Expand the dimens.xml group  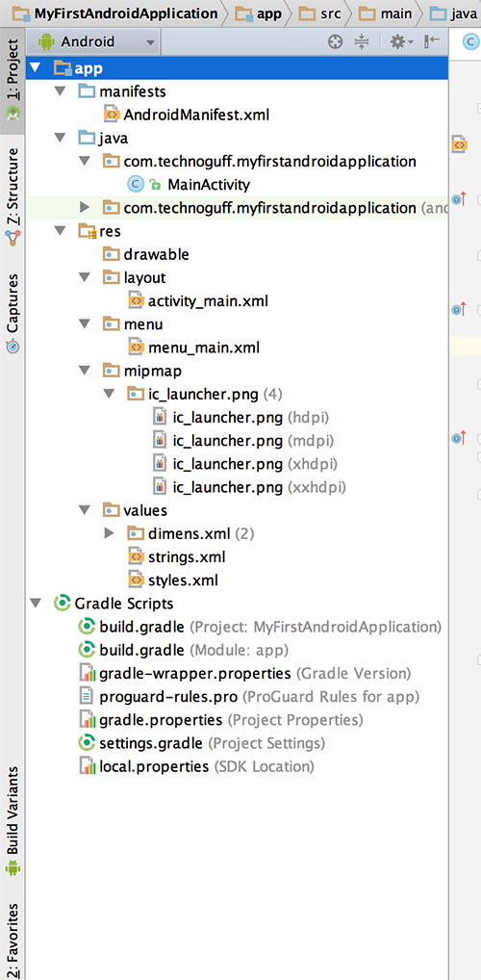110,533
